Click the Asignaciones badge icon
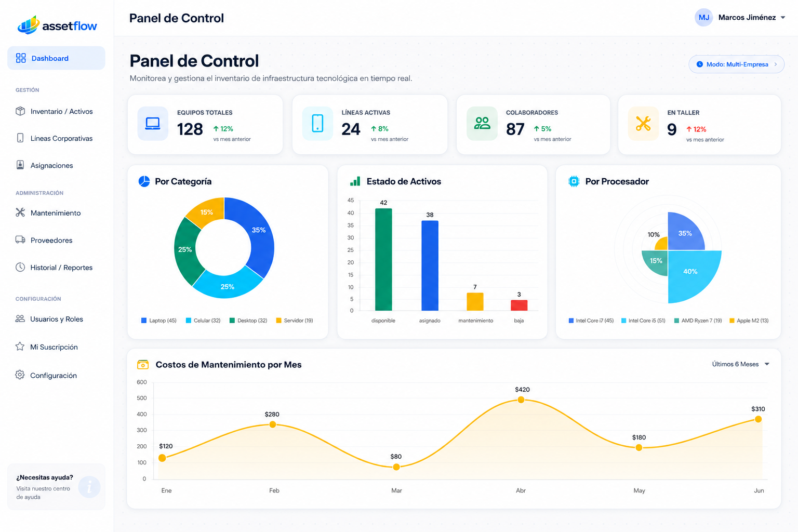The image size is (798, 532). coord(20,165)
